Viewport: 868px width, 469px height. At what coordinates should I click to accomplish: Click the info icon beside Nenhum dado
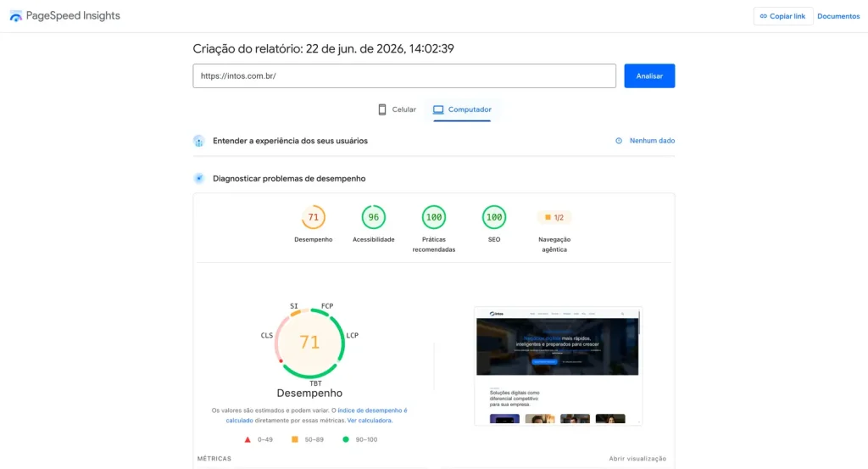pos(619,141)
